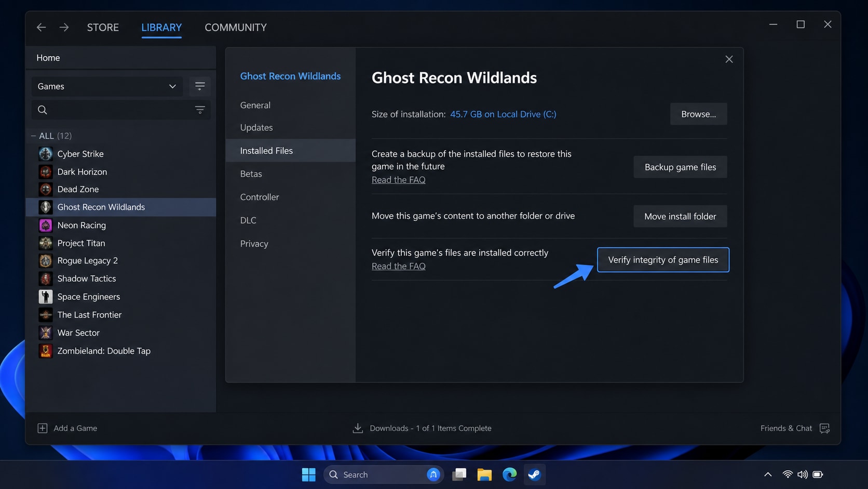Click the Rogue Legacy 2 game icon
Screen dimensions: 868x489
click(46, 260)
